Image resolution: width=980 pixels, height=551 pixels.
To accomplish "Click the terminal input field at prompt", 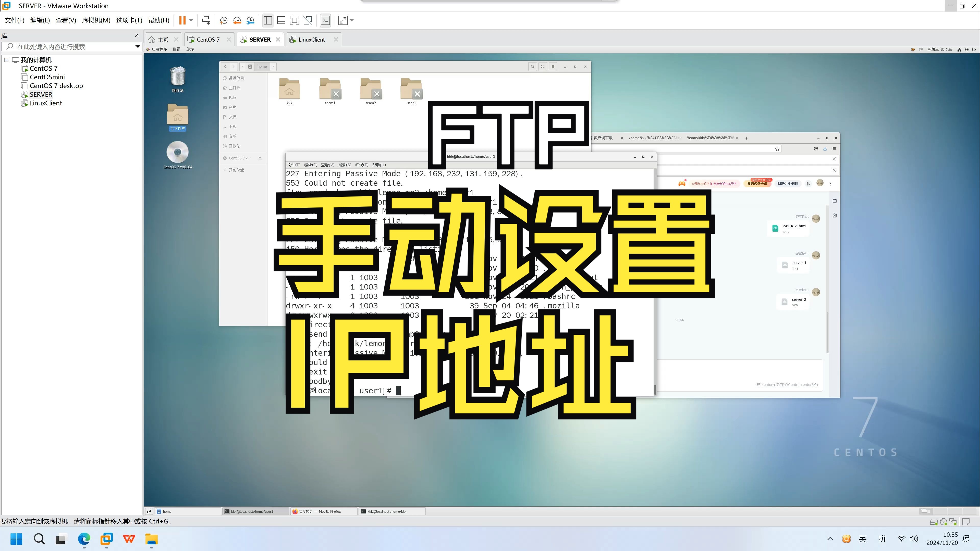I will pos(398,390).
